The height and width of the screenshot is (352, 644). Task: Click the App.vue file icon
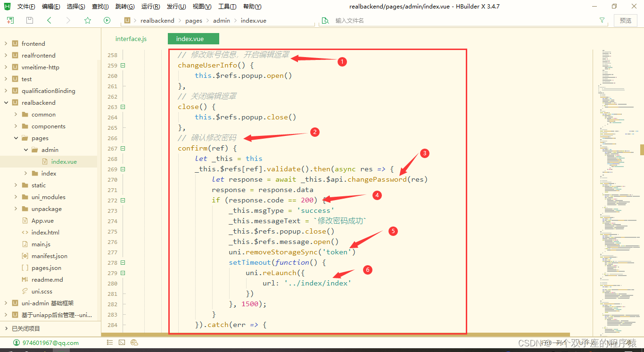pyautogui.click(x=25, y=220)
